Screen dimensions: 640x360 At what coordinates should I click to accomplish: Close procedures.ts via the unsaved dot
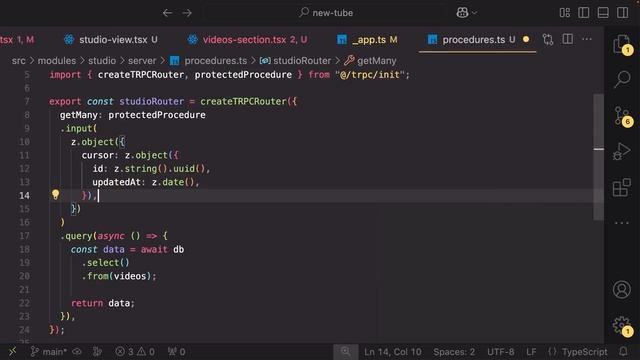[x=526, y=40]
